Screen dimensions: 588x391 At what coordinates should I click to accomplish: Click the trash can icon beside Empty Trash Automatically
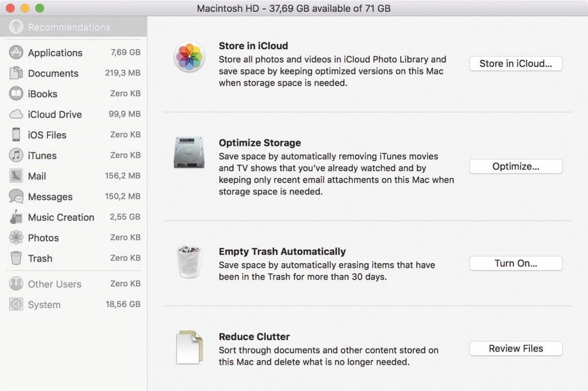pyautogui.click(x=189, y=263)
